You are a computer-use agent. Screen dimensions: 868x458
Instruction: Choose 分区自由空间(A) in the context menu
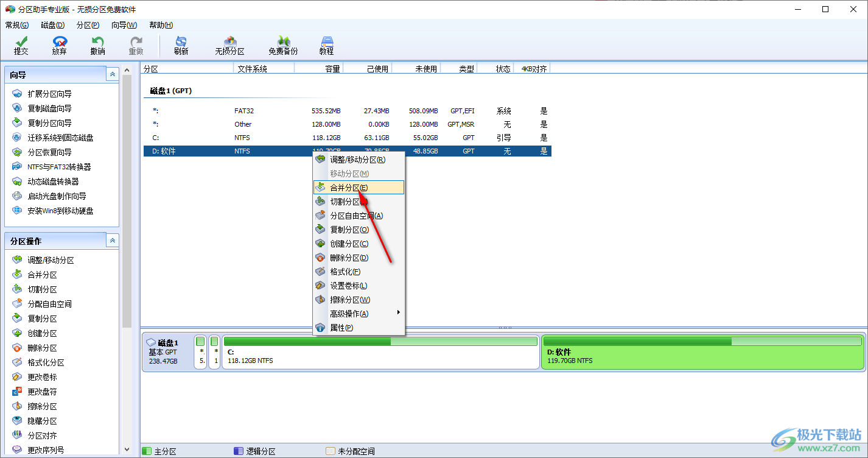(x=359, y=216)
